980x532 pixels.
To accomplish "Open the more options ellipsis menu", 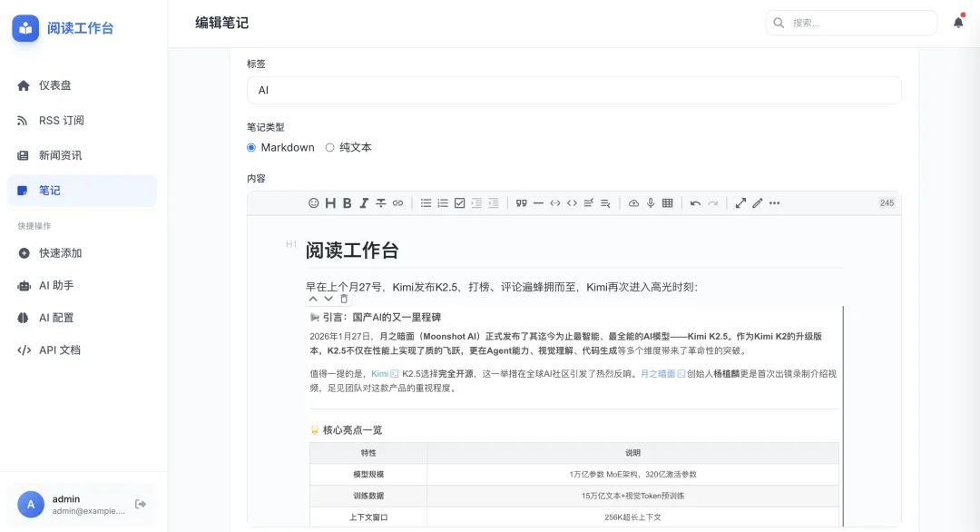I will [774, 203].
